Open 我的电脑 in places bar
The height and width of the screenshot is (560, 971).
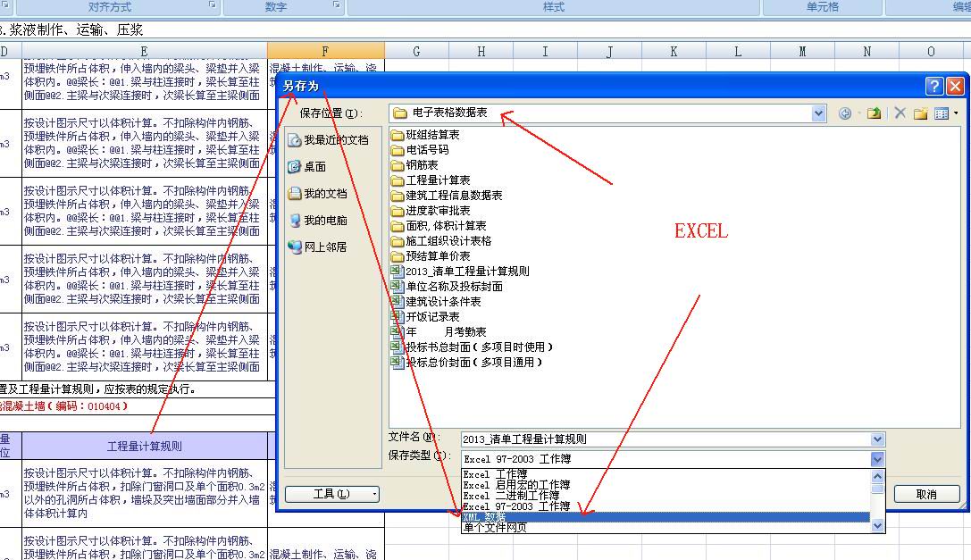point(318,221)
